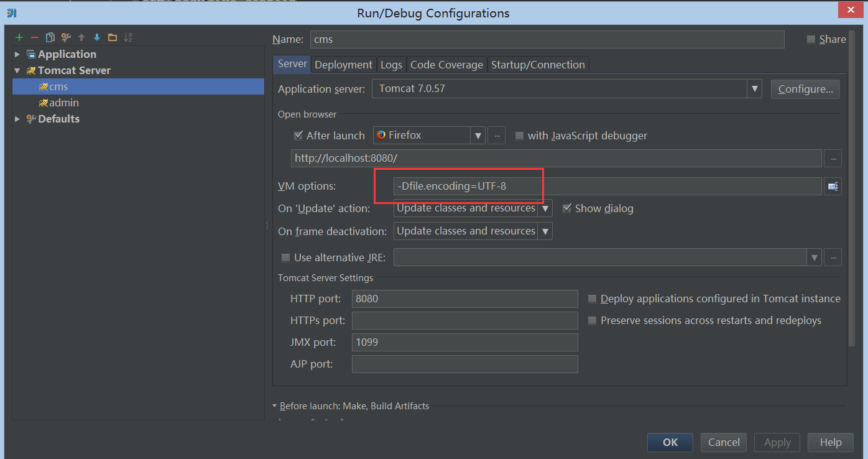Image resolution: width=868 pixels, height=459 pixels.
Task: Apply the configuration changes
Action: tap(777, 442)
